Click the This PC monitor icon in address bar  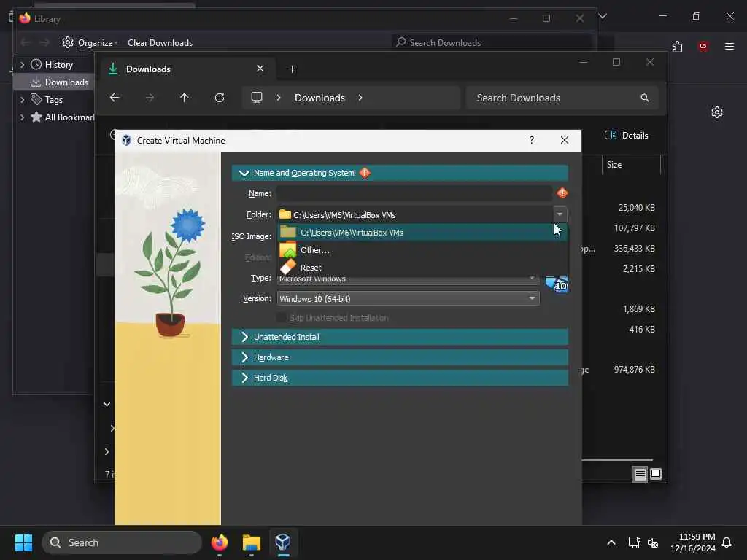coord(257,98)
